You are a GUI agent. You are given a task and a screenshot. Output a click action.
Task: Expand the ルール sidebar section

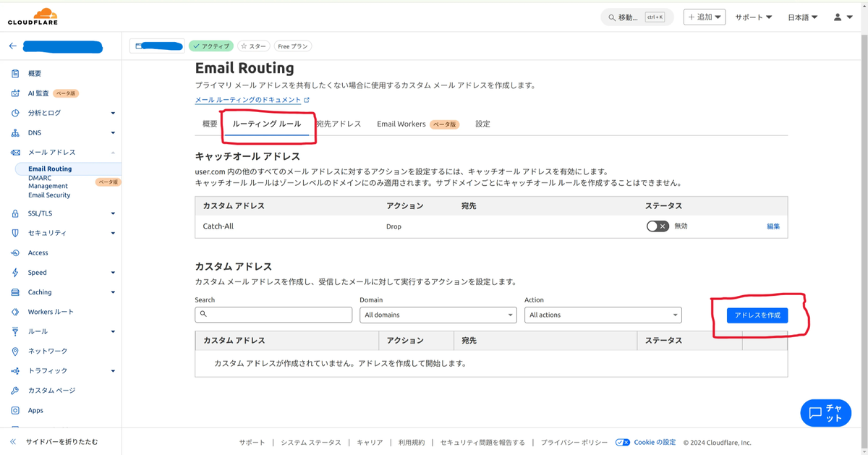[x=113, y=332]
